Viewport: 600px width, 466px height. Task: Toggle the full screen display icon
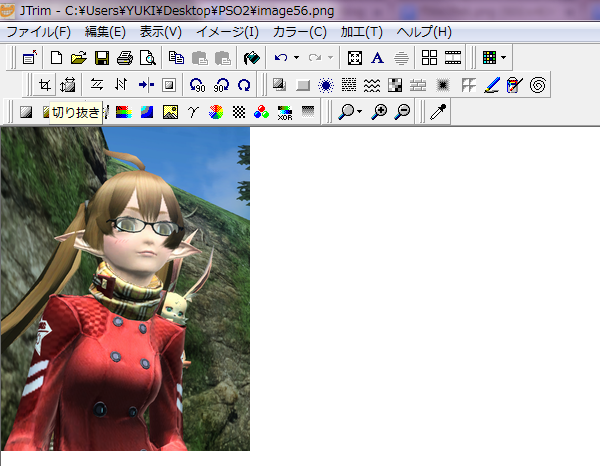(354, 58)
